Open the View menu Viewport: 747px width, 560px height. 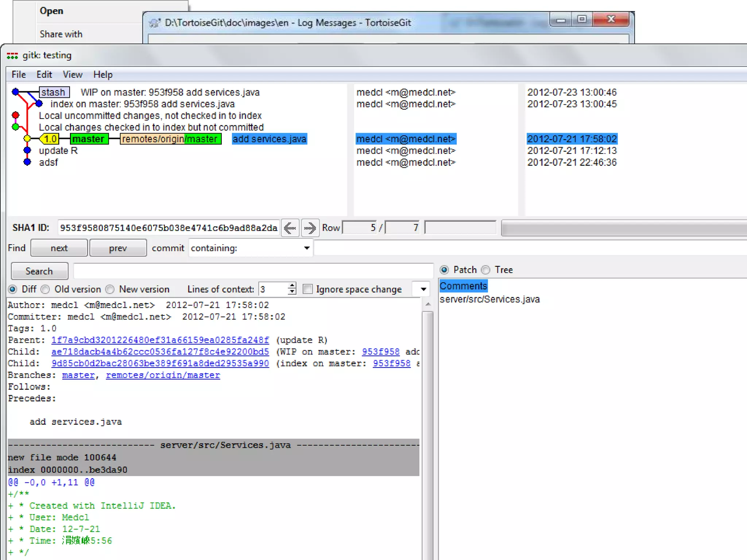[72, 75]
